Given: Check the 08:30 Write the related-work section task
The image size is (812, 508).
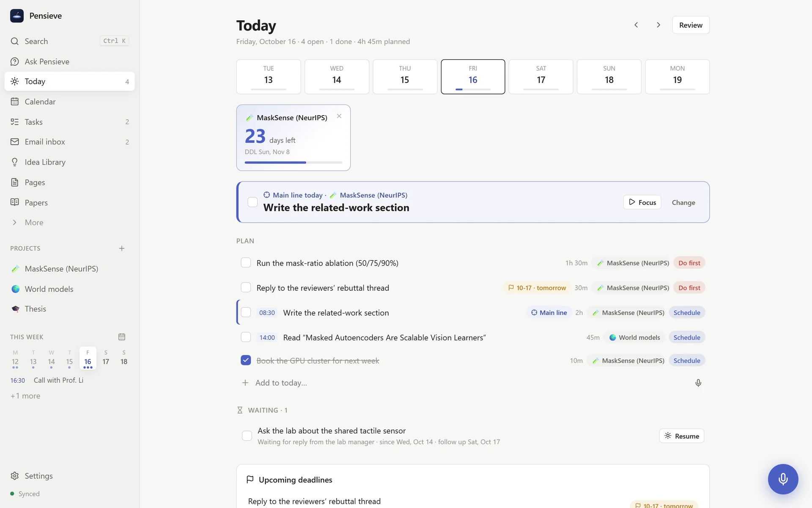Looking at the screenshot, I should point(246,312).
